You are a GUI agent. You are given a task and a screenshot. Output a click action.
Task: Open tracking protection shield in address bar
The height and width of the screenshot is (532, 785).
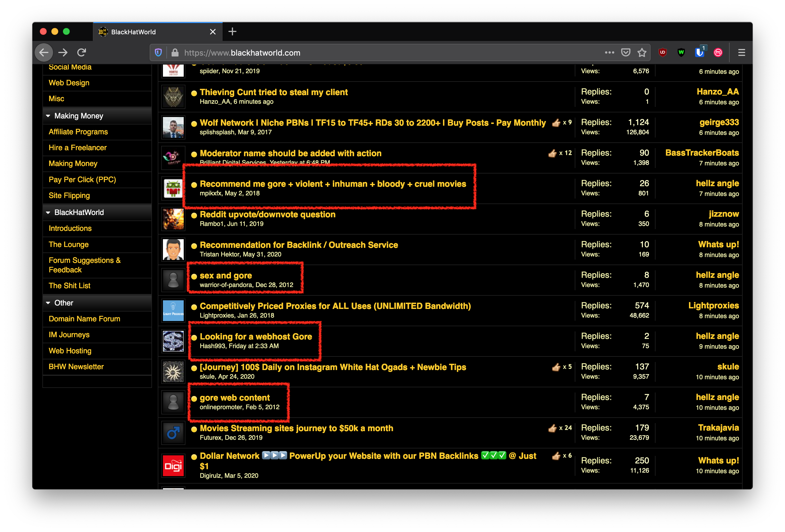click(158, 53)
